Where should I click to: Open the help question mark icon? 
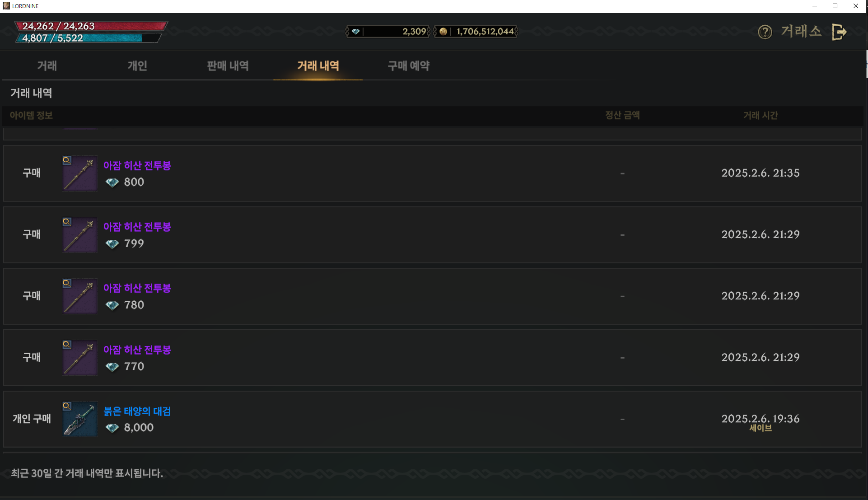pos(765,32)
